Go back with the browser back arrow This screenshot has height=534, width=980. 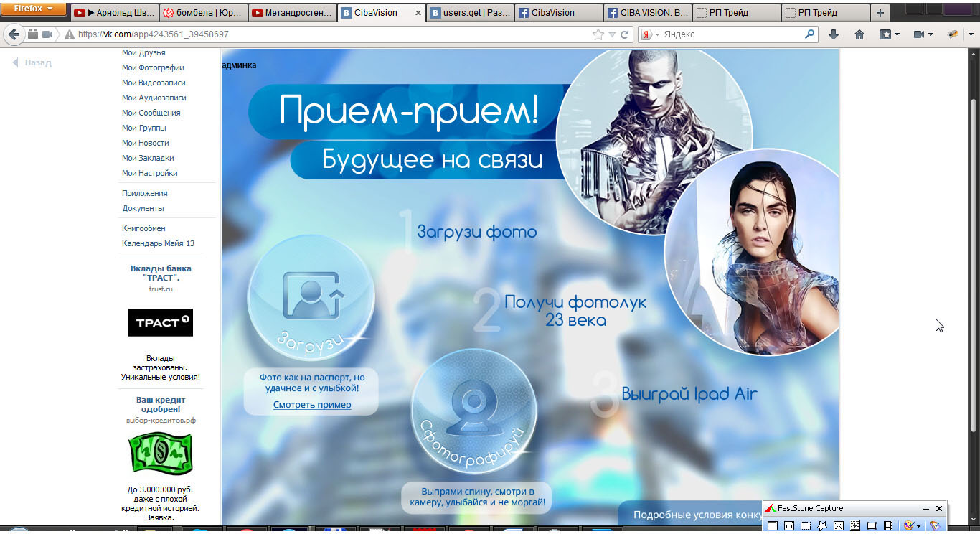click(14, 34)
